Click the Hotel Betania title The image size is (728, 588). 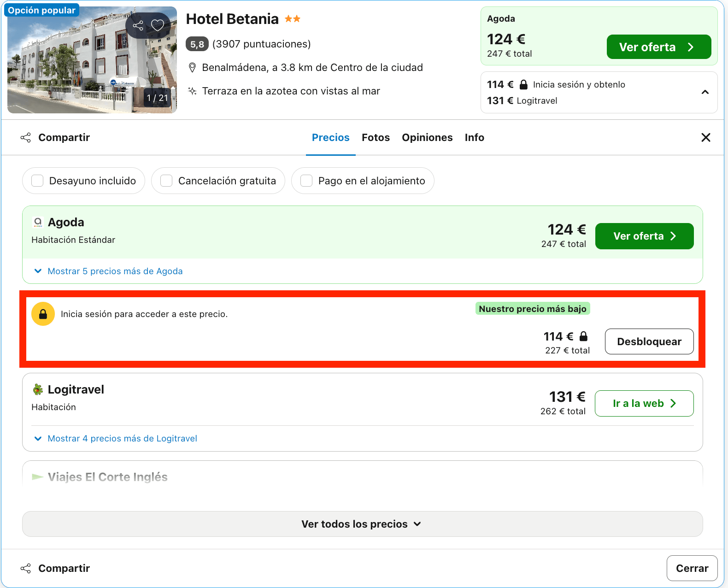[x=232, y=19]
